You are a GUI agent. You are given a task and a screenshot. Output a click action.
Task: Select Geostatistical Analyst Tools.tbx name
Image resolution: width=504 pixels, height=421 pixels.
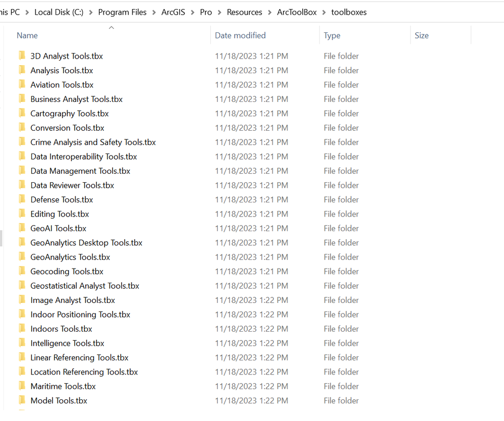tap(85, 286)
